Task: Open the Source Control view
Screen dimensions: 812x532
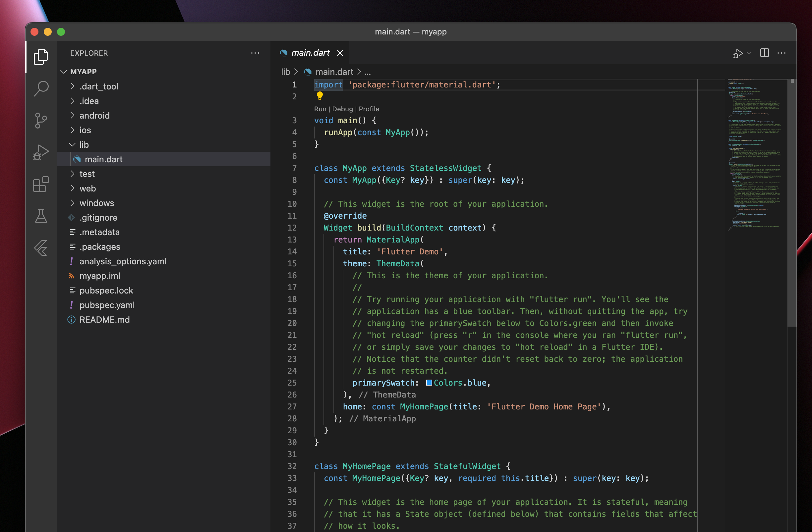Action: click(x=41, y=120)
